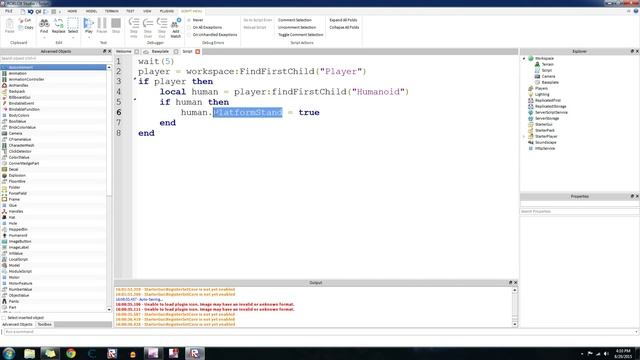
Task: Click the Paste icon in Clipboard group
Action: [x=9, y=26]
